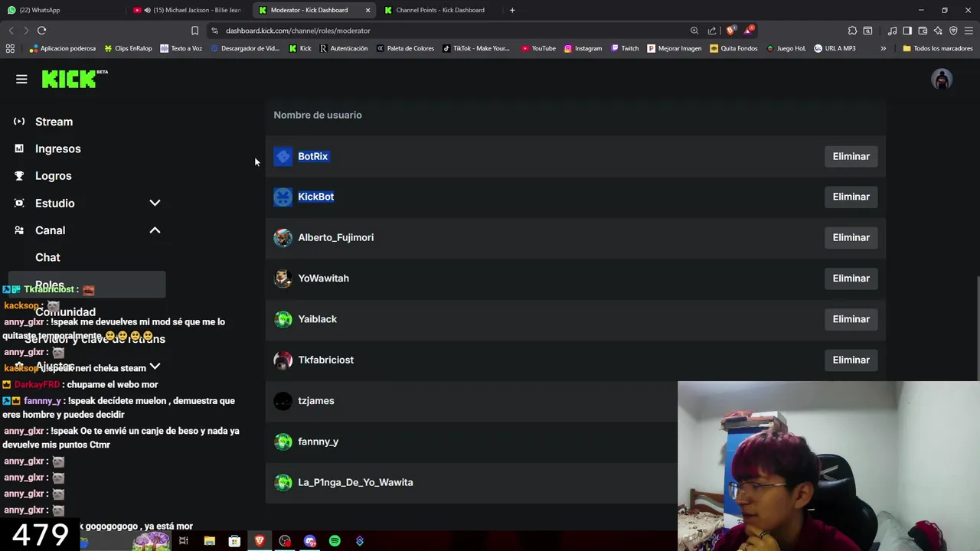Switch to the WhatsApp browser tab
The width and height of the screenshot is (980, 551).
(61, 10)
